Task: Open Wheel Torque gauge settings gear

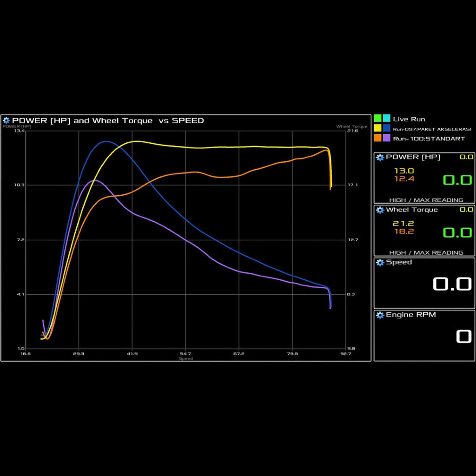Action: click(380, 210)
